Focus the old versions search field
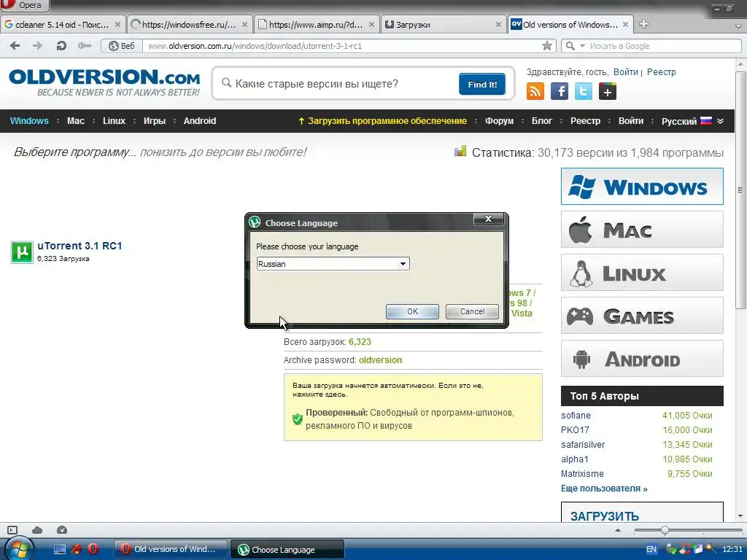Viewport: 747px width, 560px height. click(x=343, y=85)
